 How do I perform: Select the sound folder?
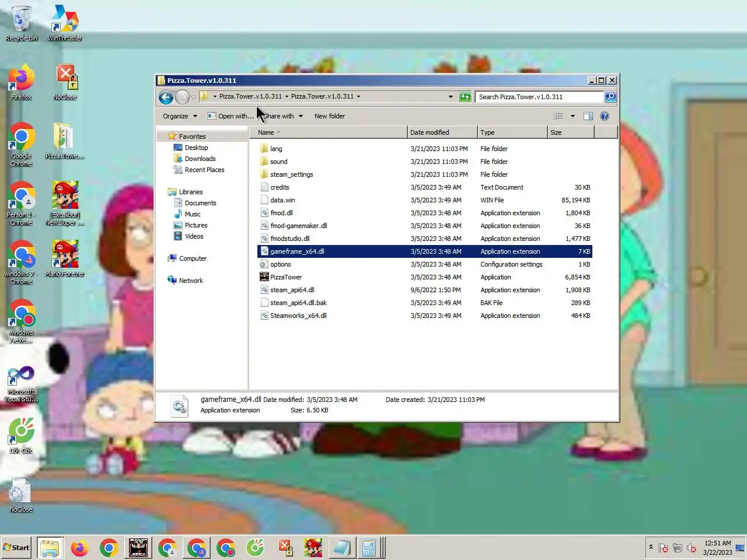pyautogui.click(x=278, y=162)
